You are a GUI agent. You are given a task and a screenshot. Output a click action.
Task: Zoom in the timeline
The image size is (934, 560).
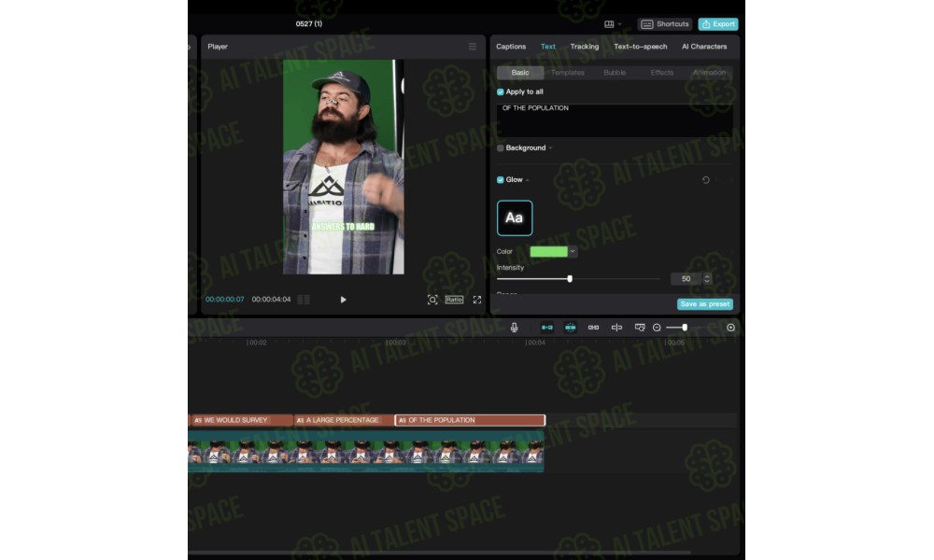pos(731,328)
